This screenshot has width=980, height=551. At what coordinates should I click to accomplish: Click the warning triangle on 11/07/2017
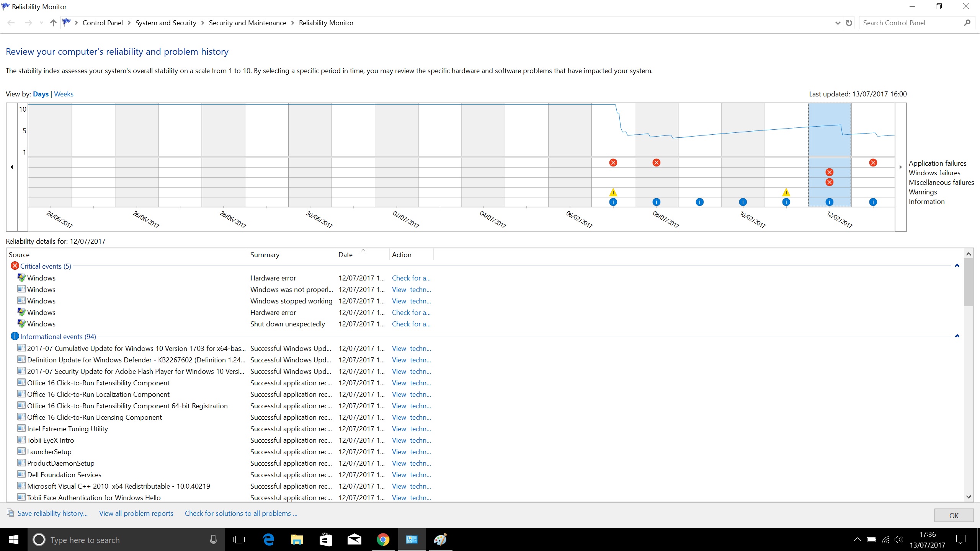[786, 192]
